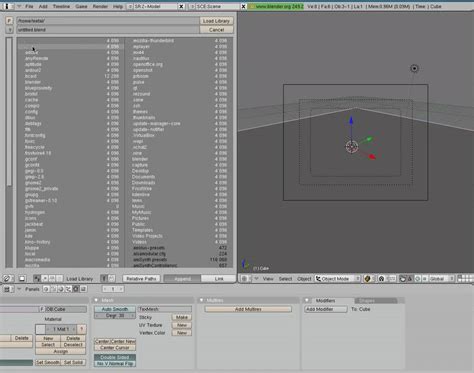Viewport: 474px width, 373px height.
Task: Open the Add menu
Action: click(43, 6)
